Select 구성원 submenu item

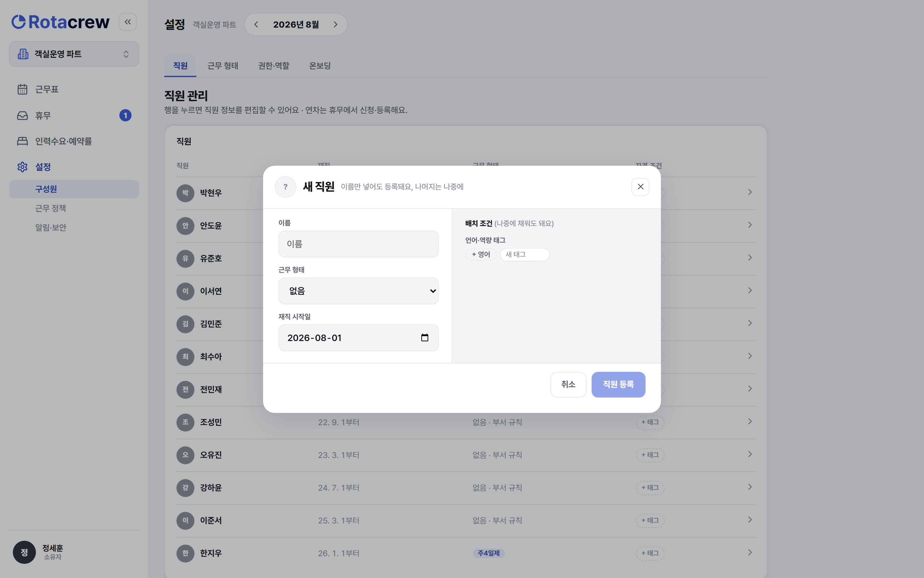[74, 189]
